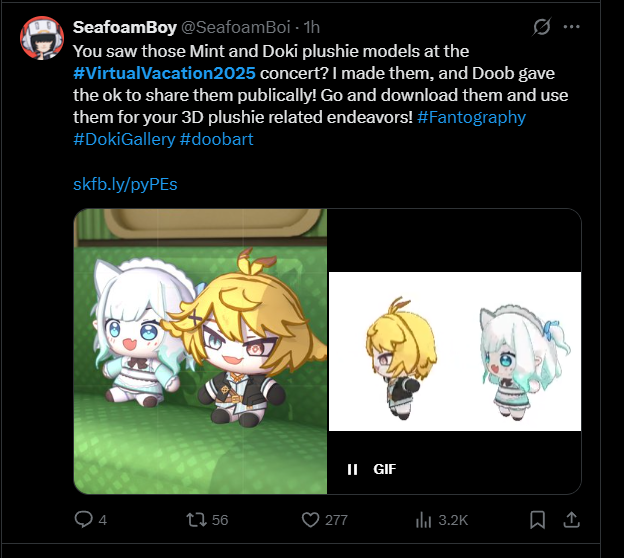Open the reply comment icon
The image size is (624, 558).
[x=84, y=519]
